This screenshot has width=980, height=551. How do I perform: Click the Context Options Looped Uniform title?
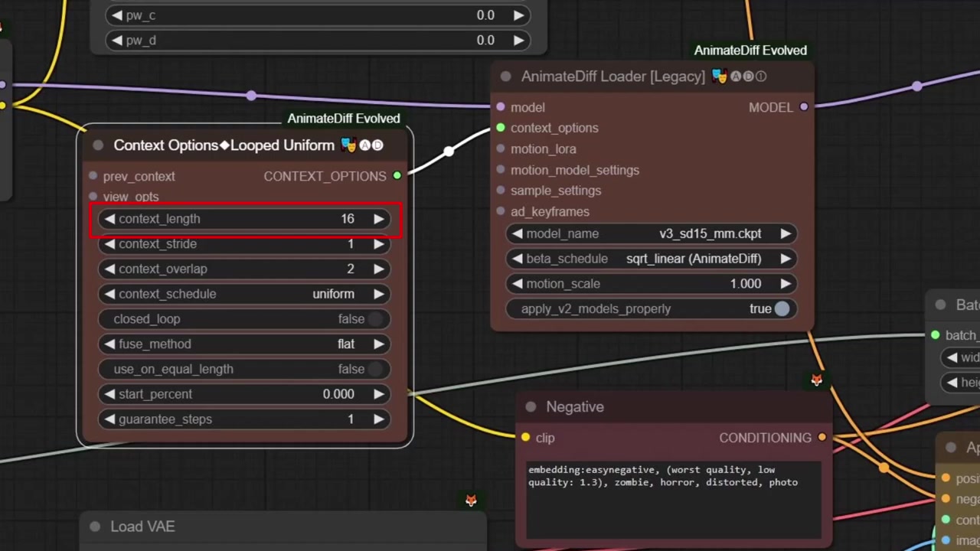[224, 145]
